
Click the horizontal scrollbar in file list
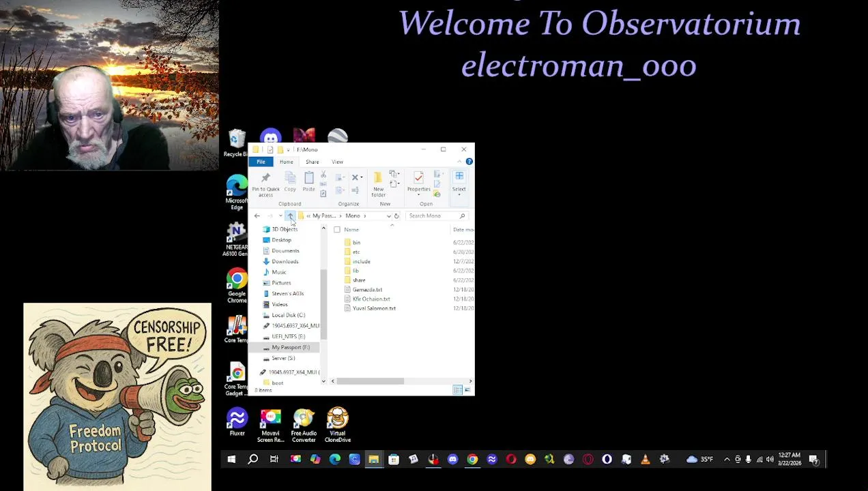tap(369, 381)
